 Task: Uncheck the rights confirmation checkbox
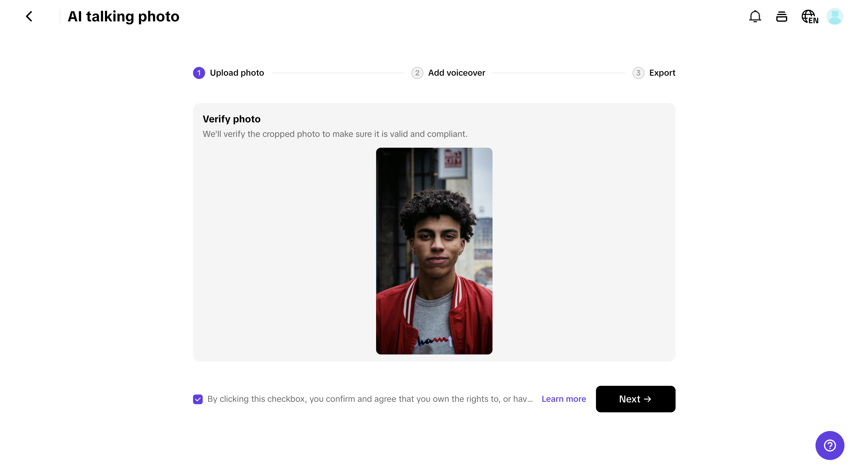point(198,399)
